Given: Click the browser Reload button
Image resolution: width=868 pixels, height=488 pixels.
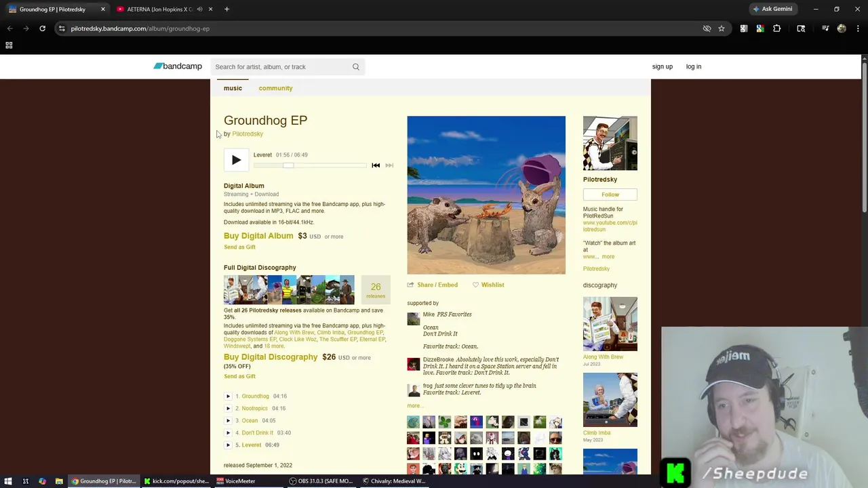Looking at the screenshot, I should (42, 28).
